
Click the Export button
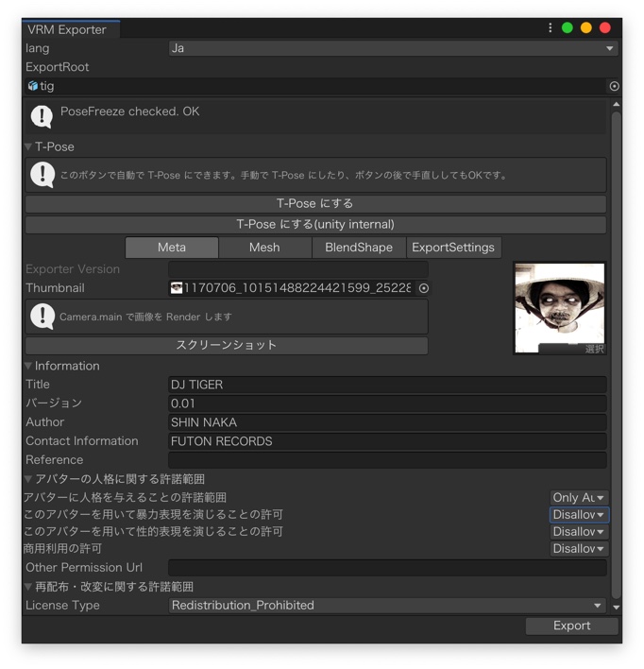pos(571,626)
